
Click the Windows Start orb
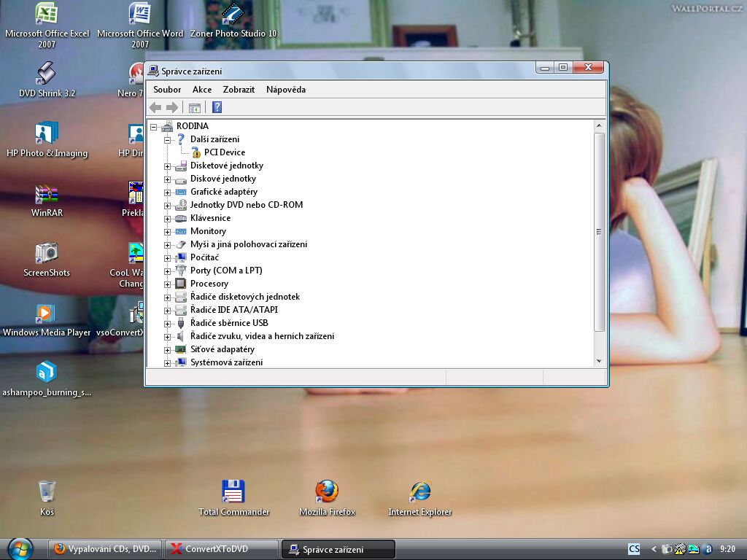coord(20,548)
